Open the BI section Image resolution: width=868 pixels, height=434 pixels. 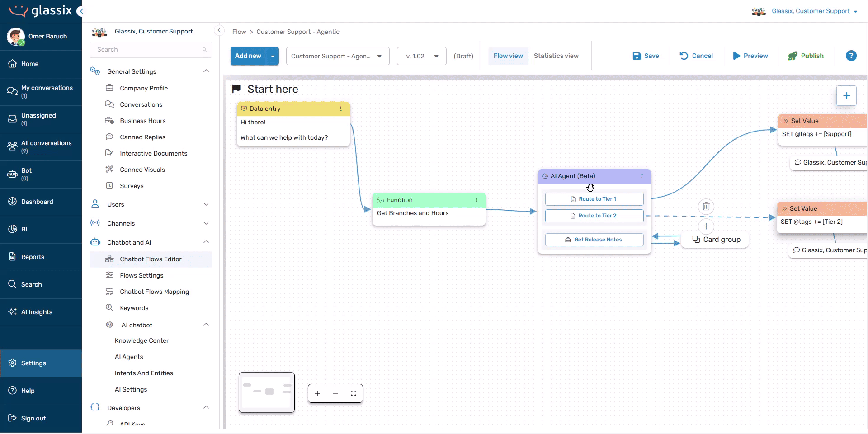click(41, 229)
